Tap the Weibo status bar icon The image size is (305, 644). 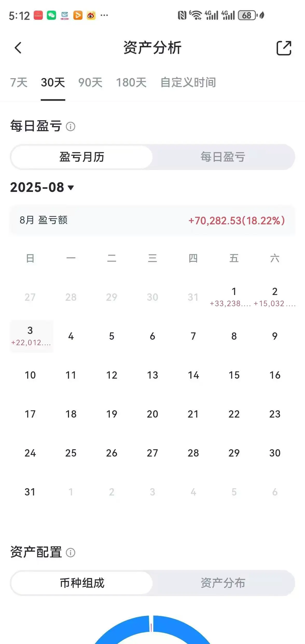[x=91, y=15]
